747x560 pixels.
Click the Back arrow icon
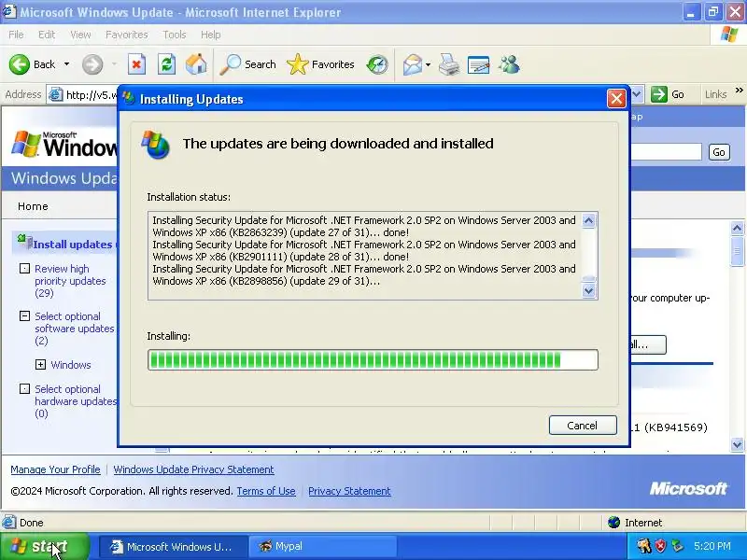coord(20,64)
